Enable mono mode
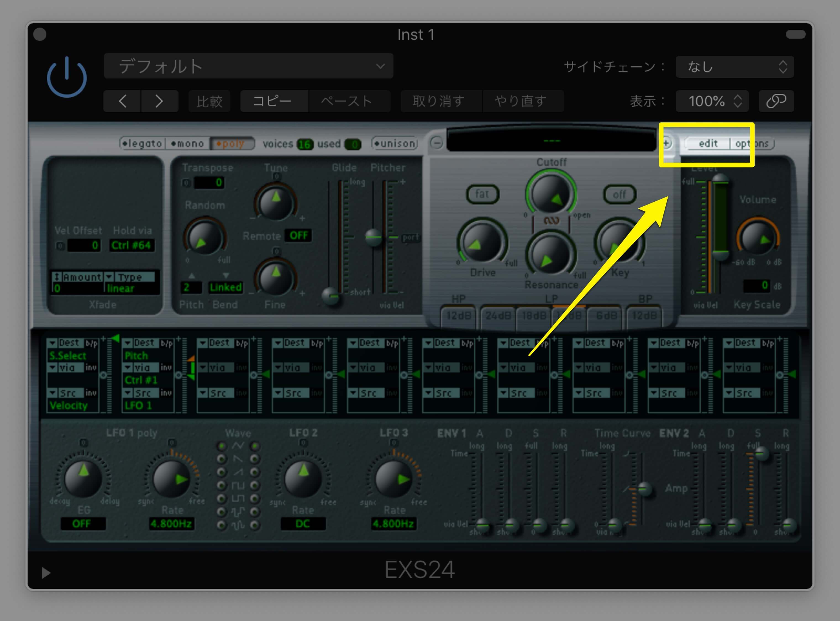Screen dimensions: 840x621 (x=187, y=143)
